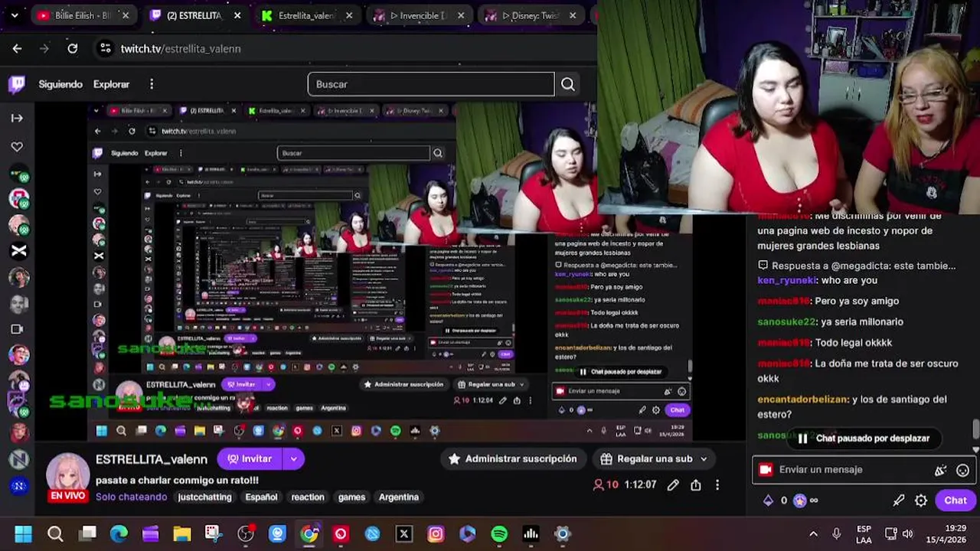The image size is (980, 551).
Task: Click the ken_ryuneki username in chat
Action: [786, 280]
